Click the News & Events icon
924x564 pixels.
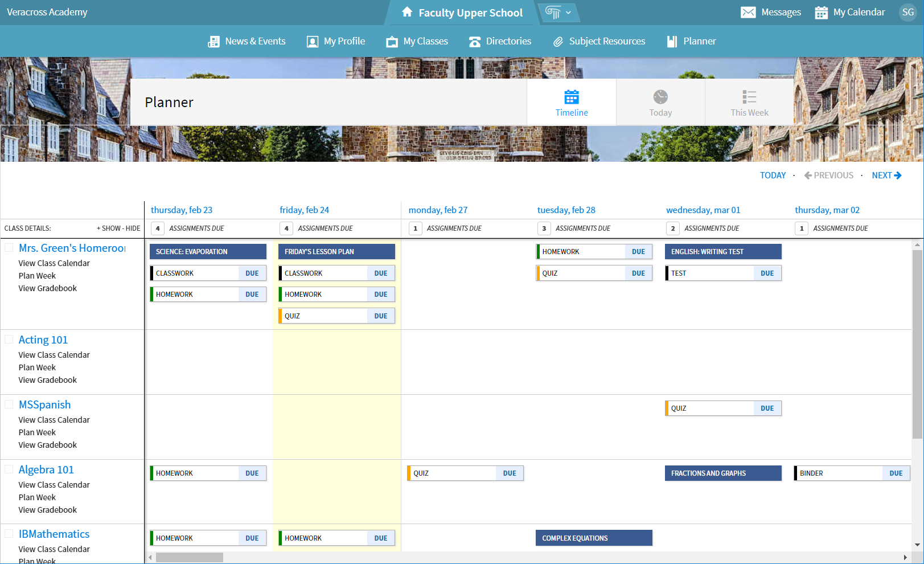pos(215,41)
